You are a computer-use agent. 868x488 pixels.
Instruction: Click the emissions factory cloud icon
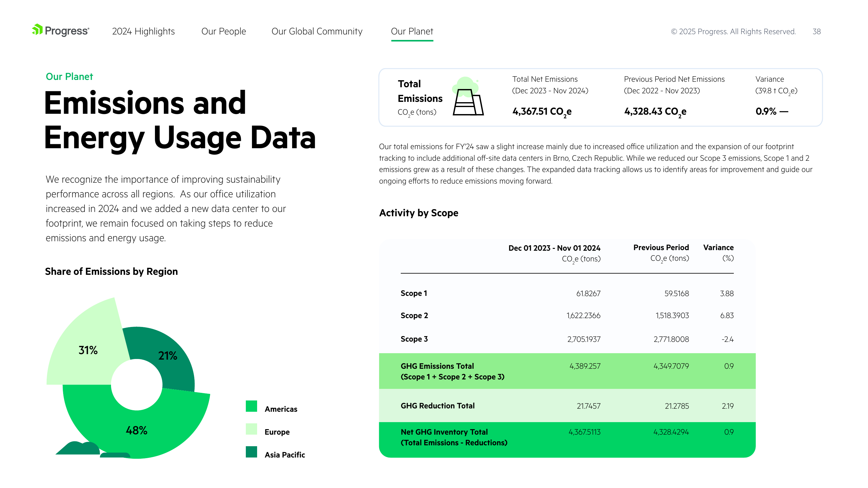click(x=468, y=96)
